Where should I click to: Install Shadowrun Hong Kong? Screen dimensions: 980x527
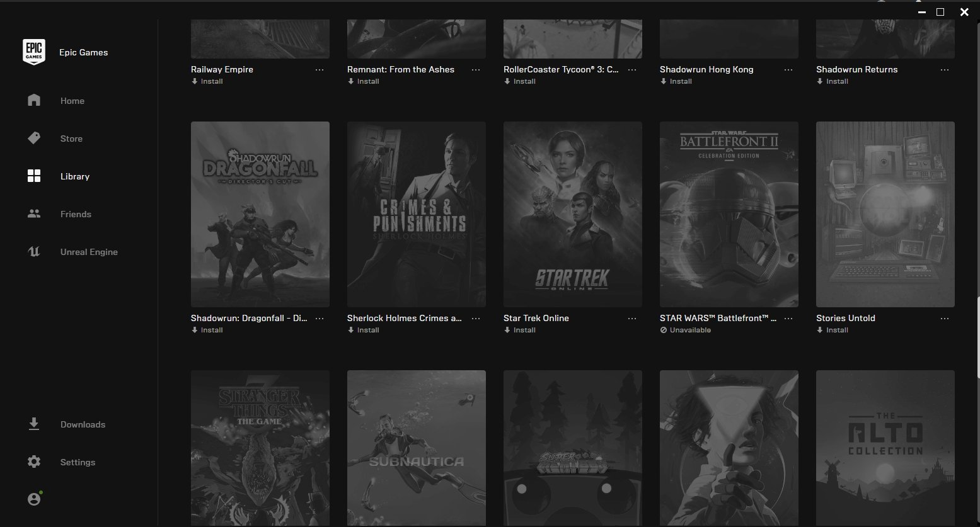676,81
